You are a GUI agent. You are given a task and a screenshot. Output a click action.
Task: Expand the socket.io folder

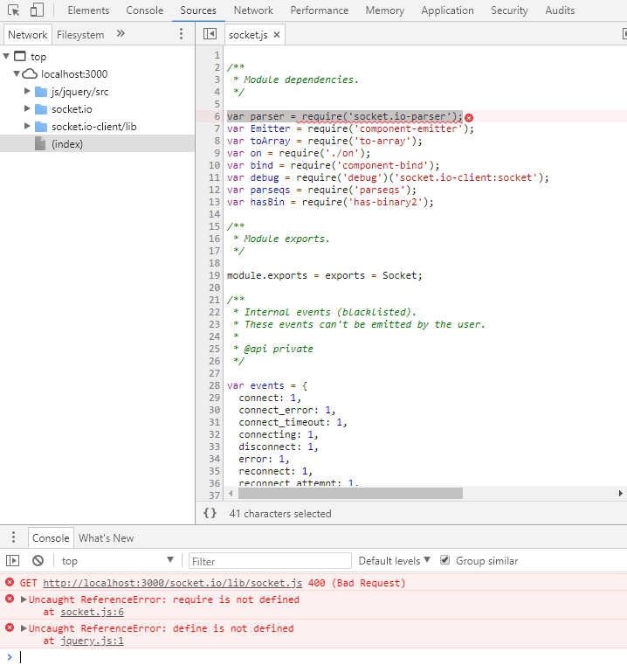point(27,108)
